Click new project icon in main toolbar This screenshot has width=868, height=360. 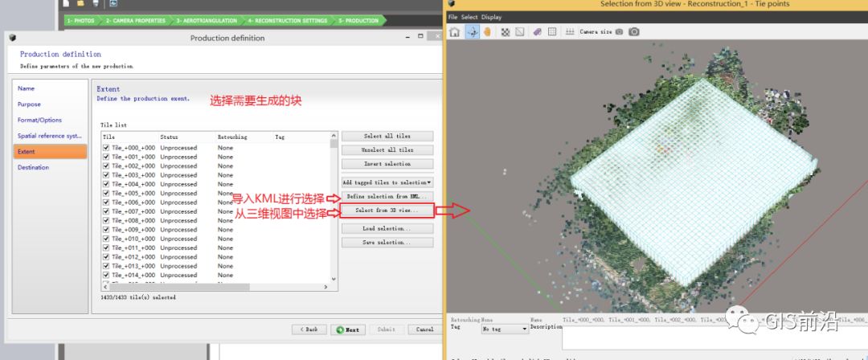(x=67, y=2)
